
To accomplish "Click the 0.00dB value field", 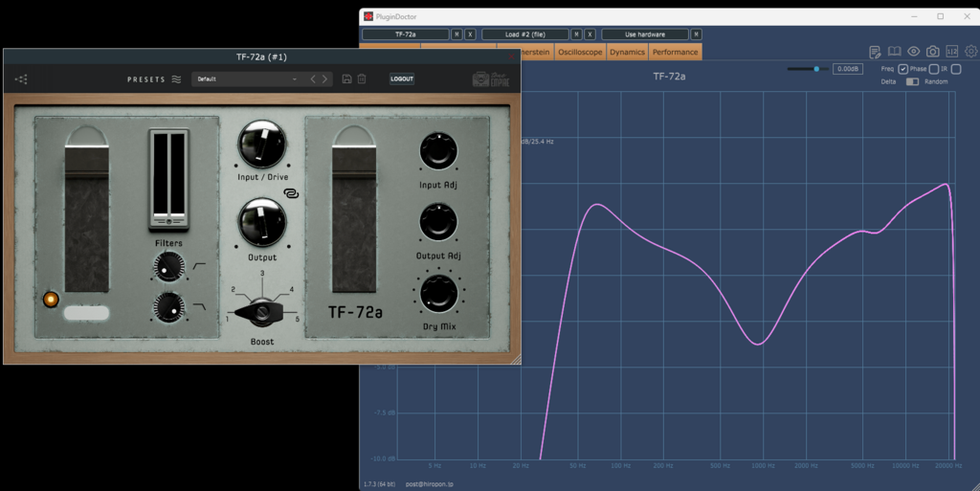I will (x=848, y=69).
